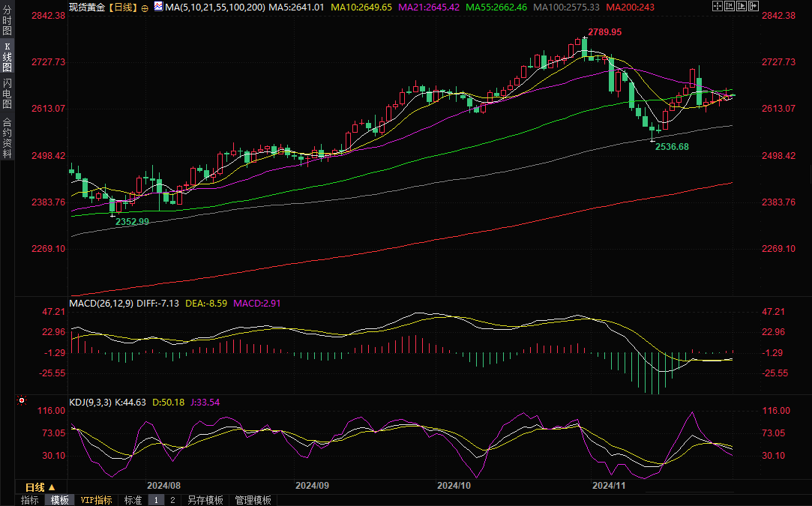Click the 标准 template button
Image resolution: width=812 pixels, height=506 pixels.
pyautogui.click(x=133, y=500)
